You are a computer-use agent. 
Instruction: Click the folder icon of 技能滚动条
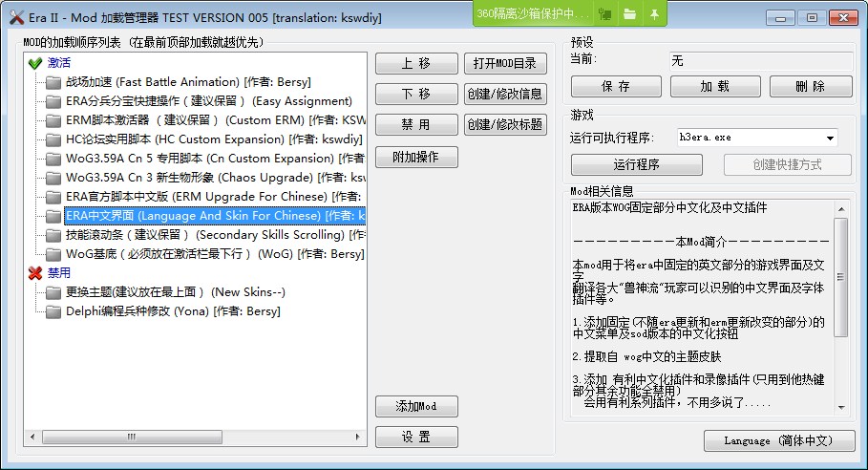click(x=53, y=235)
